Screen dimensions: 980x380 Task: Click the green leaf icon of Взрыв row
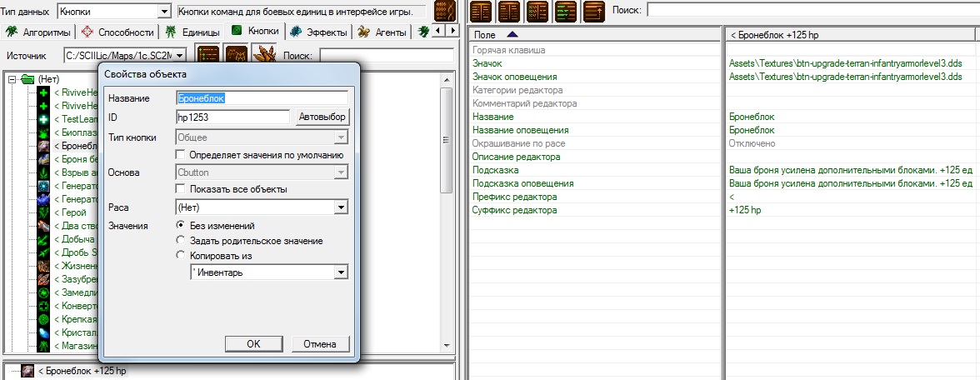[44, 172]
